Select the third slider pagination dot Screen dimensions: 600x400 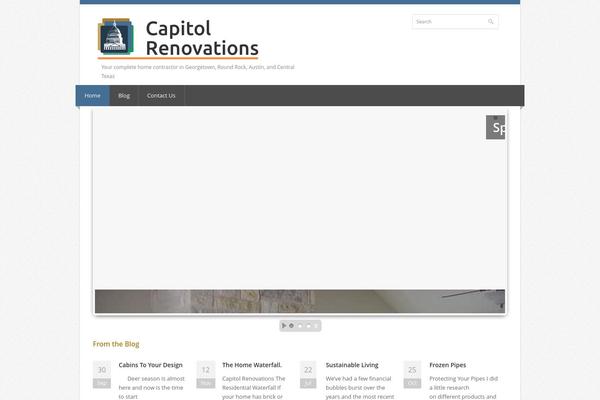coord(308,326)
